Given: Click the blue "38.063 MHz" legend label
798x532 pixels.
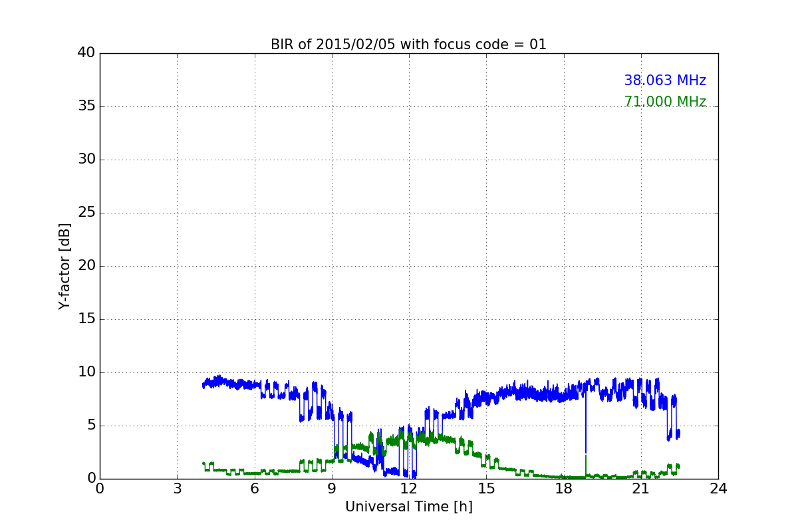Looking at the screenshot, I should pyautogui.click(x=665, y=80).
